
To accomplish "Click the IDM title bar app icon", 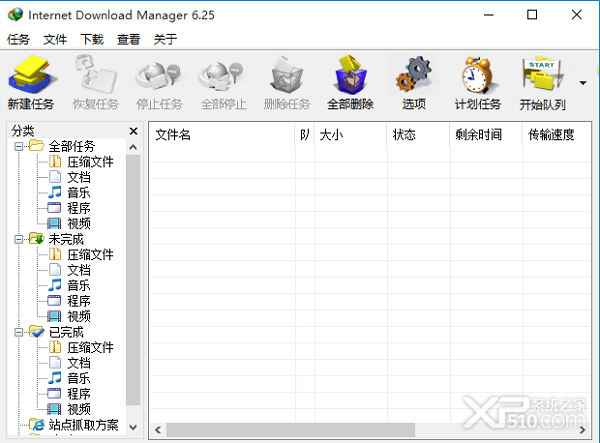I will coord(15,15).
